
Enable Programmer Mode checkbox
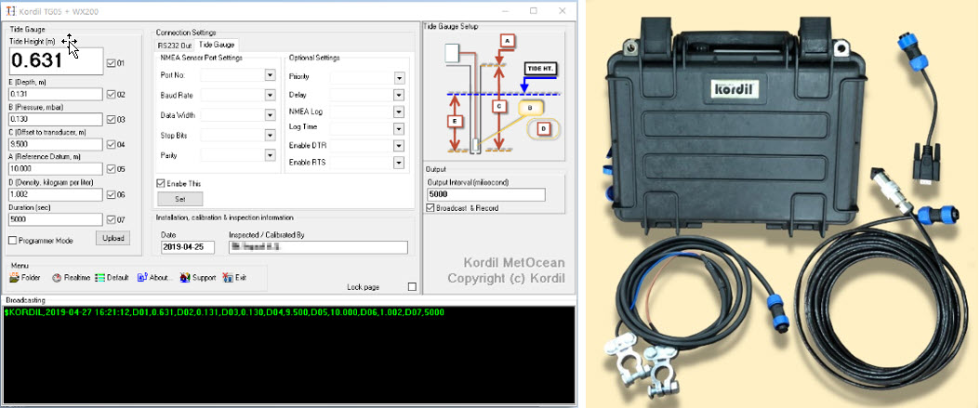pos(12,241)
